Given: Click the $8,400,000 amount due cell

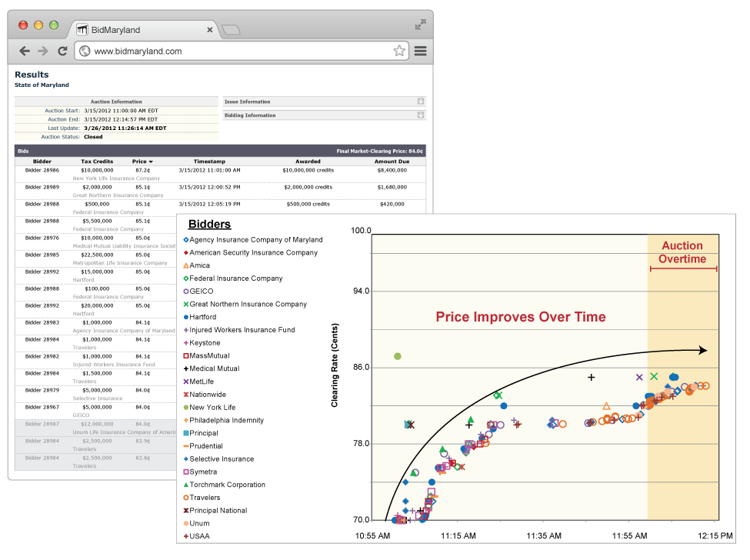Looking at the screenshot, I should 392,170.
